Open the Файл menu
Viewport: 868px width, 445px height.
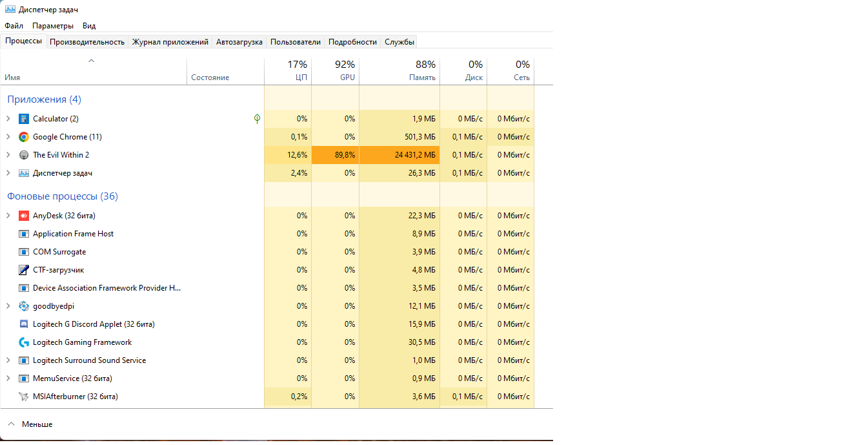(x=14, y=26)
